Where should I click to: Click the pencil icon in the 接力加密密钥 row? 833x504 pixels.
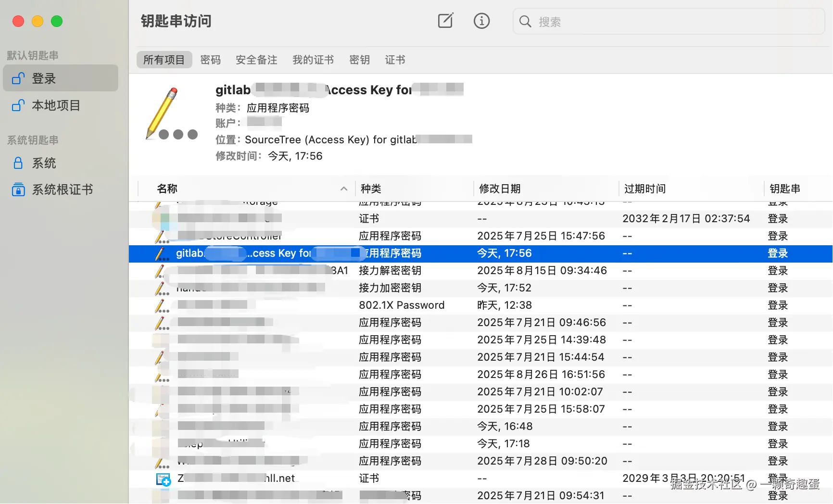[x=162, y=288]
